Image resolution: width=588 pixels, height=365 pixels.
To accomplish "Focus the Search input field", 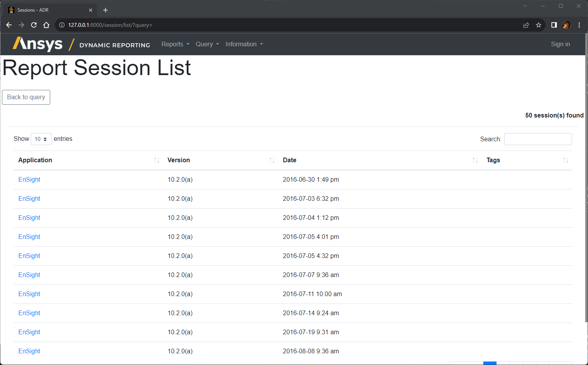I will click(x=538, y=139).
